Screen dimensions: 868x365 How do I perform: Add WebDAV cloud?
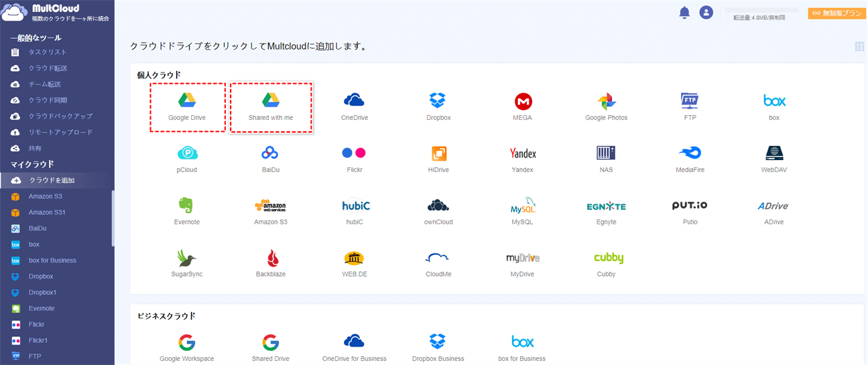(x=774, y=159)
